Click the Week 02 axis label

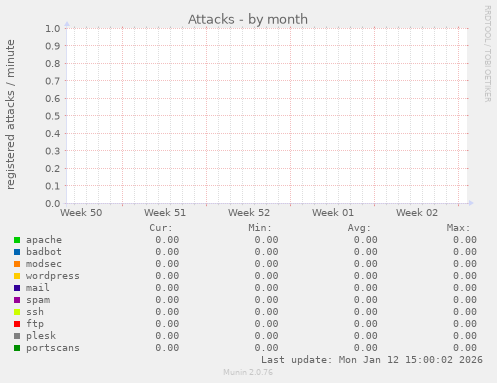coord(417,213)
